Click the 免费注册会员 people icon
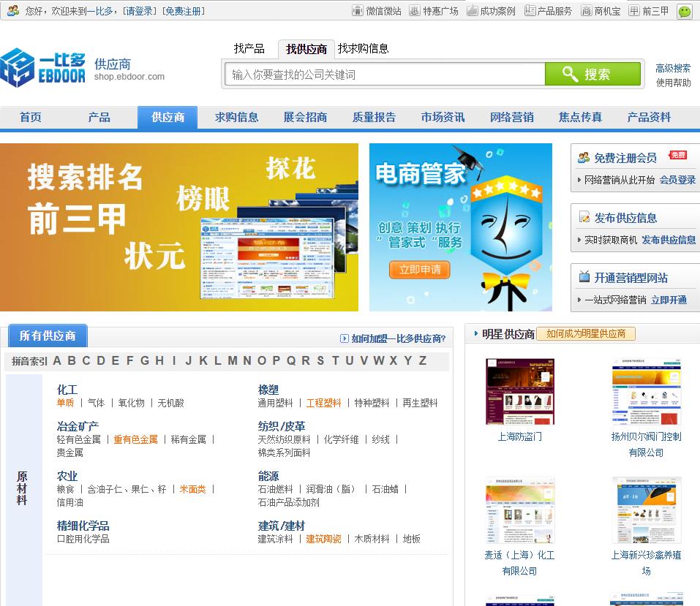 coord(584,157)
